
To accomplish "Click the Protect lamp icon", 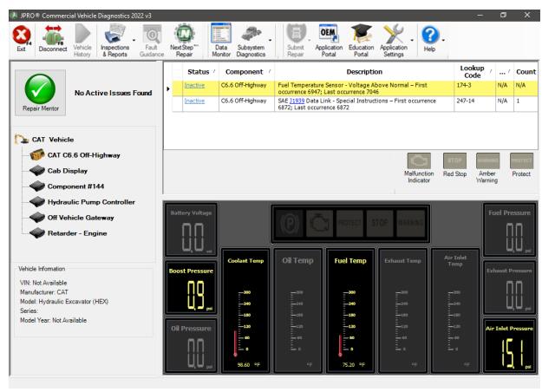I will click(521, 161).
